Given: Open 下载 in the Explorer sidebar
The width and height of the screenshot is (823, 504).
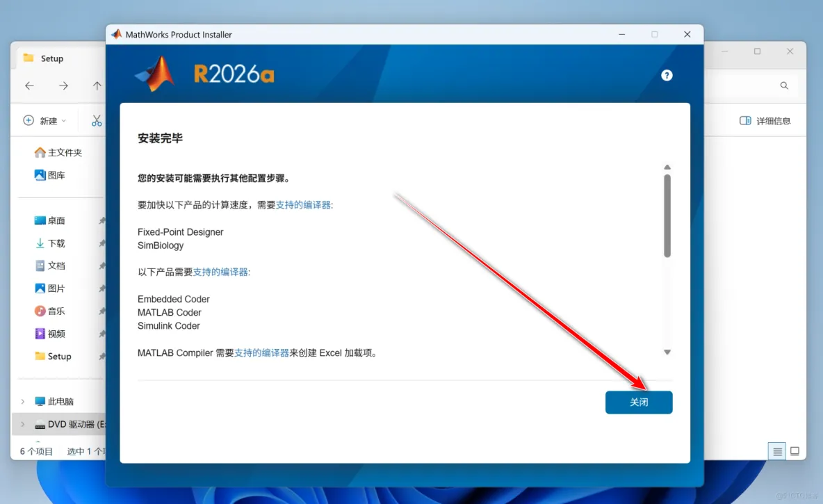Looking at the screenshot, I should [50, 243].
